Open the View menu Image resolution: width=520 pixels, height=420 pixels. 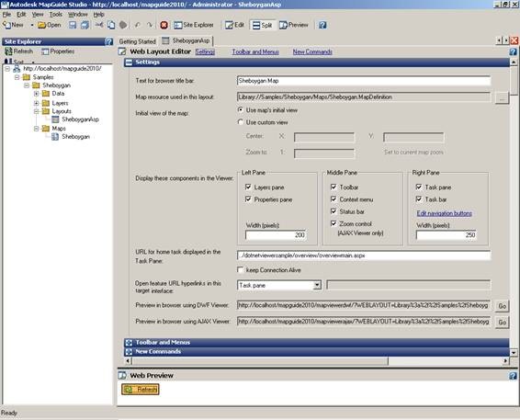coord(38,15)
